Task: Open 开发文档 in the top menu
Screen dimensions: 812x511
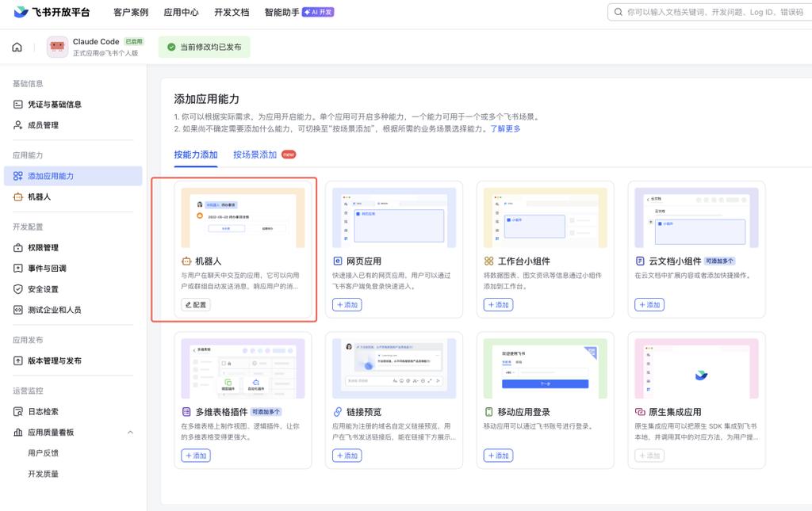Action: coord(232,12)
